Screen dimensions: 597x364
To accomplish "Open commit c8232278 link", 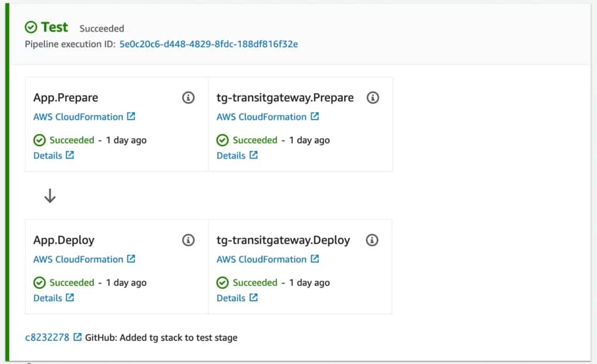I will (47, 337).
